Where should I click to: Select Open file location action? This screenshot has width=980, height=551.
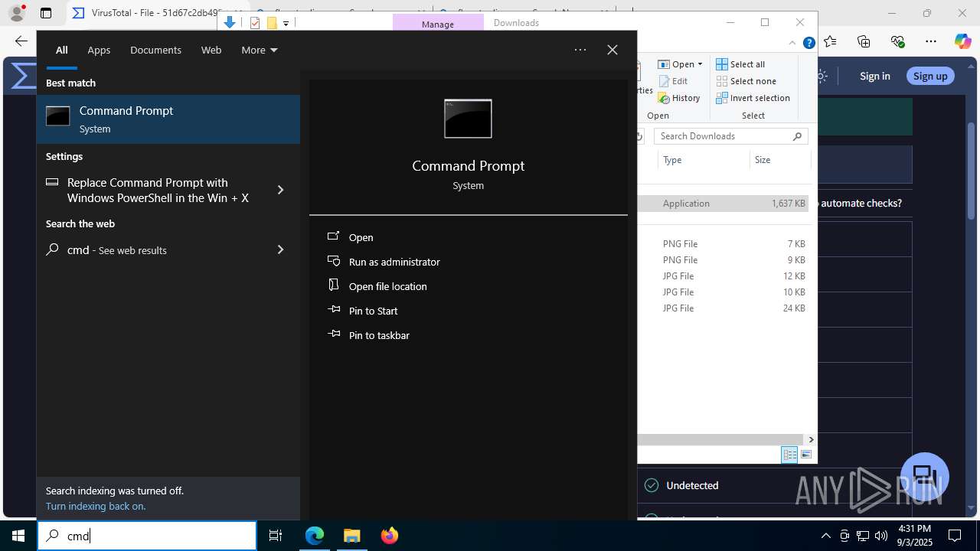coord(387,286)
